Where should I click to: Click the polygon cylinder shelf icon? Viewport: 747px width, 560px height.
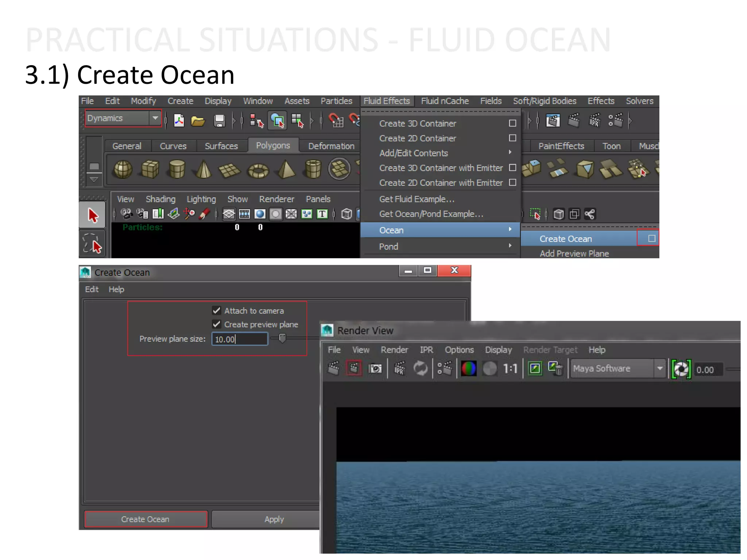(x=177, y=170)
